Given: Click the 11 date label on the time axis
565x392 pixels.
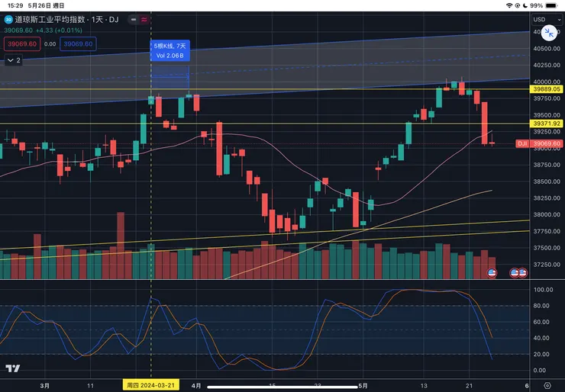Looking at the screenshot, I should pyautogui.click(x=90, y=386).
